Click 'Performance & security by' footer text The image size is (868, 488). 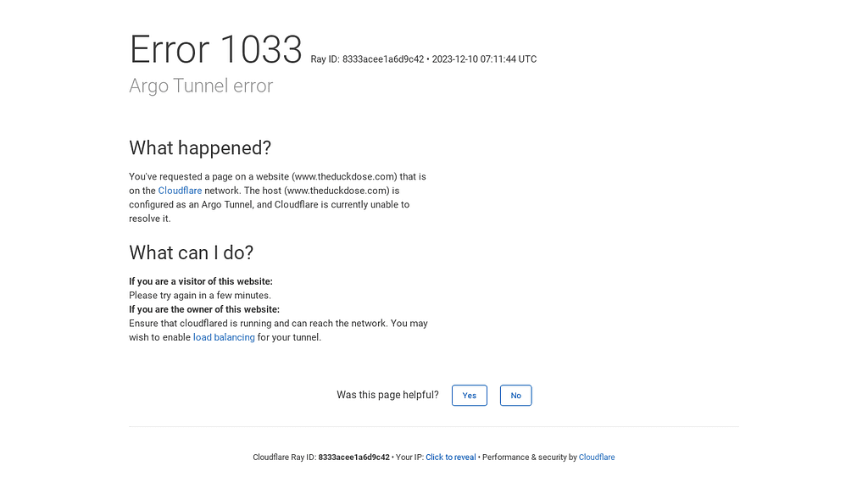coord(530,457)
